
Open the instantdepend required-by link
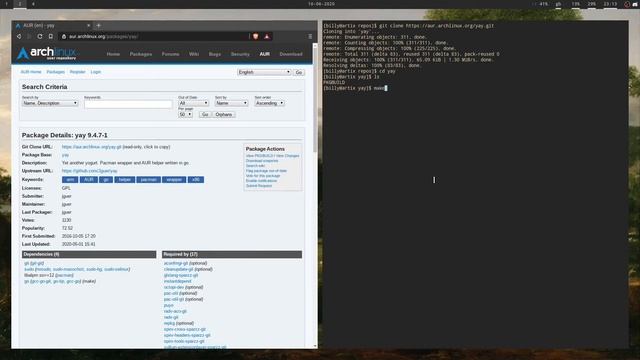coord(178,281)
